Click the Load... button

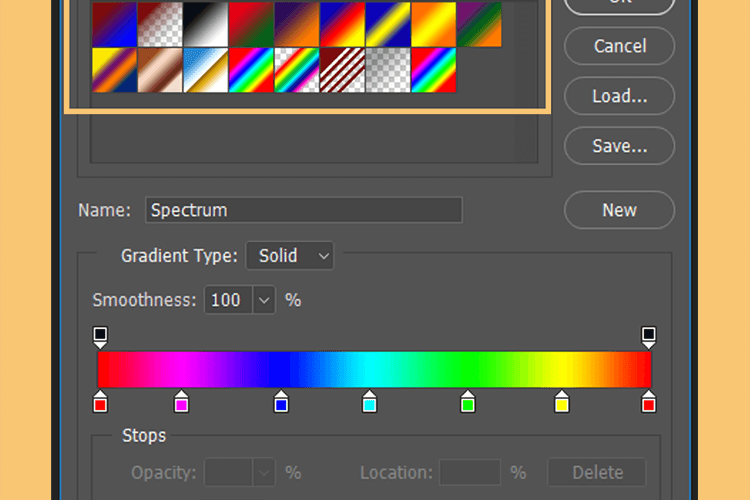click(x=619, y=96)
